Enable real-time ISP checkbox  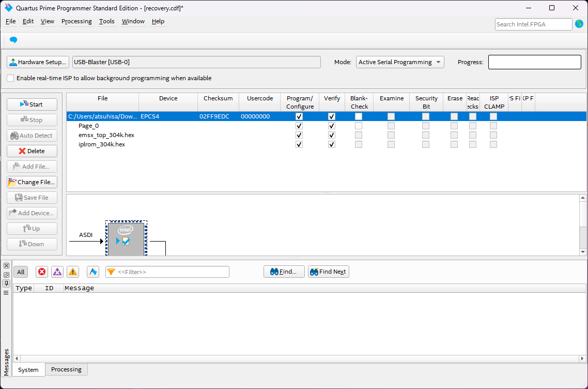point(10,78)
